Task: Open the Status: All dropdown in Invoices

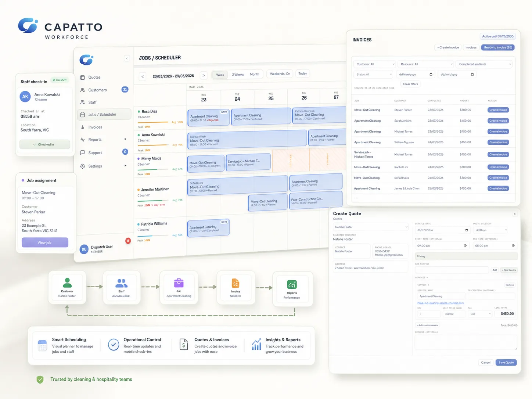Action: (374, 75)
